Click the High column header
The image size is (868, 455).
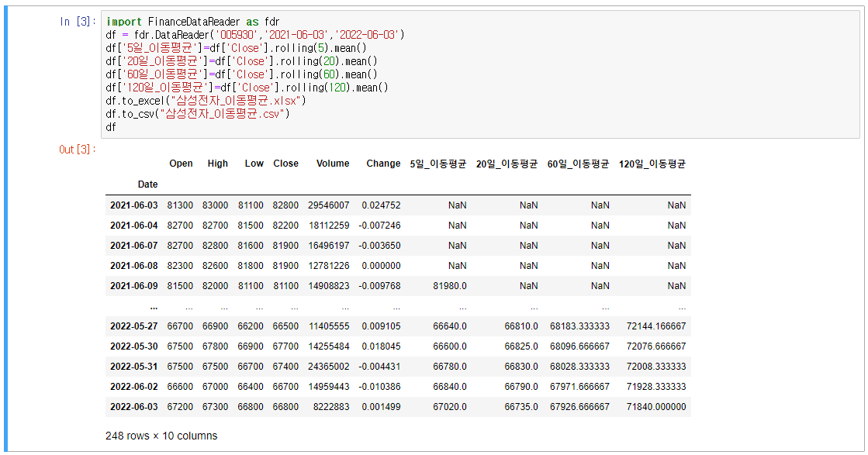pyautogui.click(x=217, y=164)
